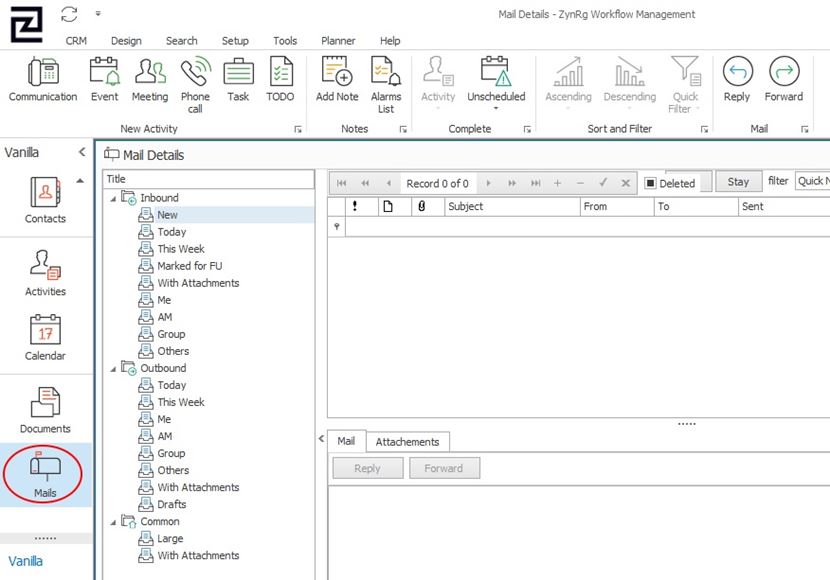
Task: Click the Ascending sort icon
Action: (569, 79)
